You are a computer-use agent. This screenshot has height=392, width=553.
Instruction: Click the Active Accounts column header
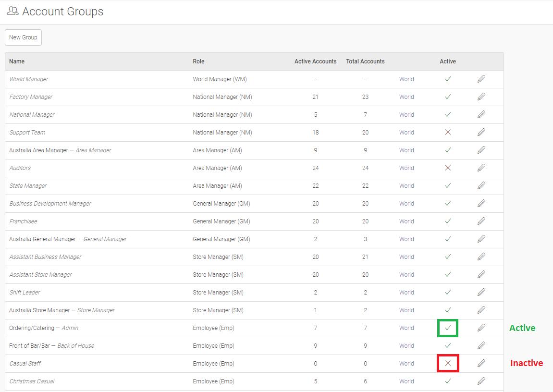[315, 61]
